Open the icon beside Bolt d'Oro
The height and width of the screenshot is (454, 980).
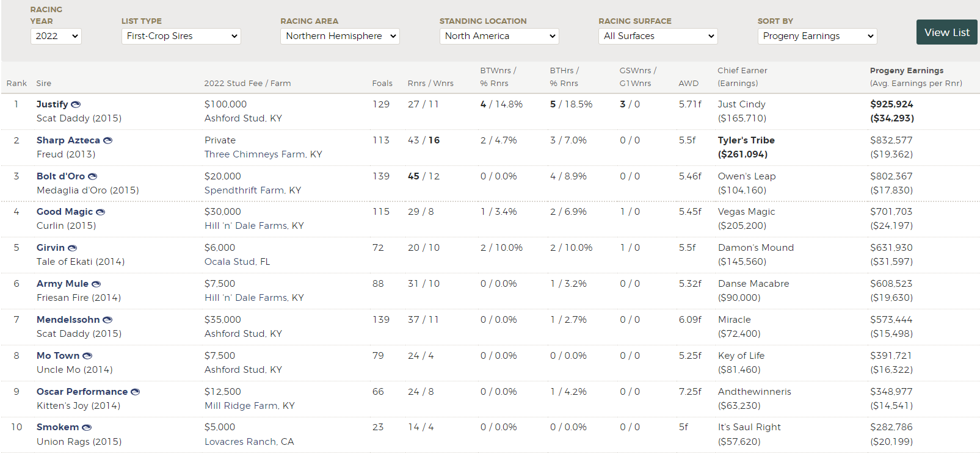tap(93, 176)
